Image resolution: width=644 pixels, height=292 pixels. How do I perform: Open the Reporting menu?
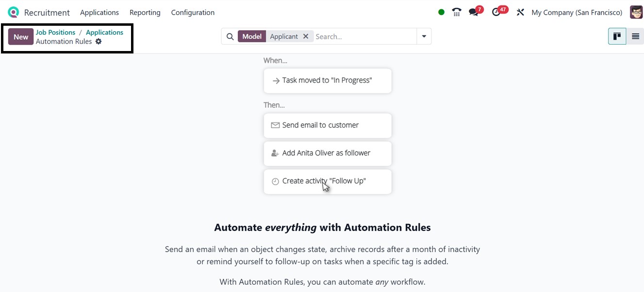[x=145, y=12]
